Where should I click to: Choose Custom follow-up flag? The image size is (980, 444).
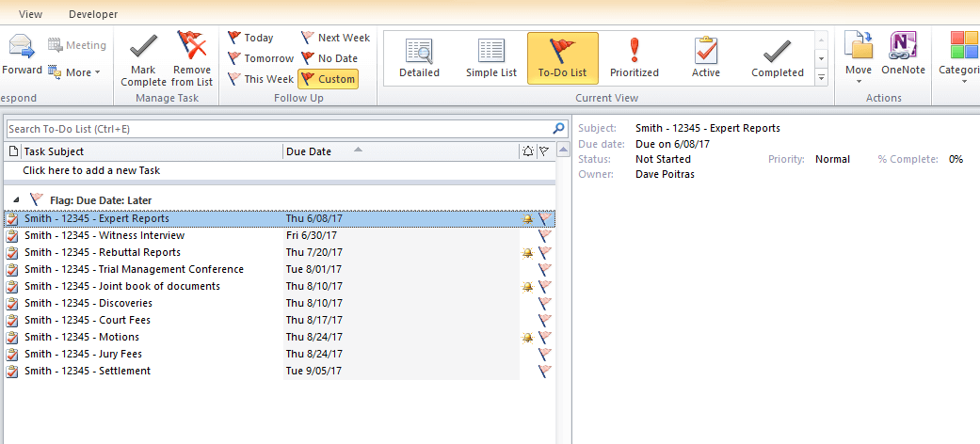coord(329,79)
